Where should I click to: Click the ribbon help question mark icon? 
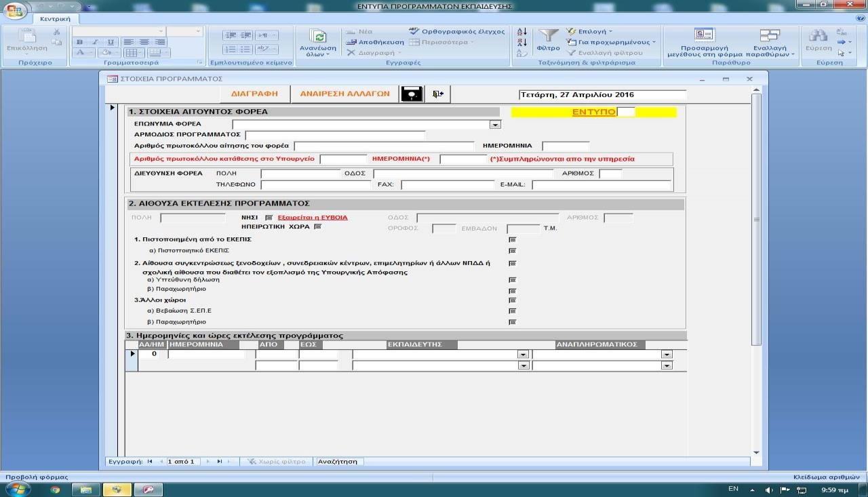tap(861, 18)
